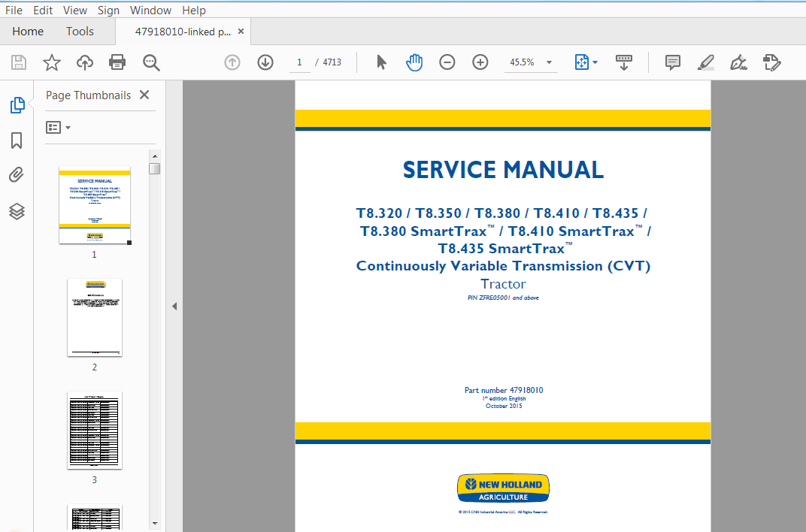Add a comment sticky note

tap(672, 62)
